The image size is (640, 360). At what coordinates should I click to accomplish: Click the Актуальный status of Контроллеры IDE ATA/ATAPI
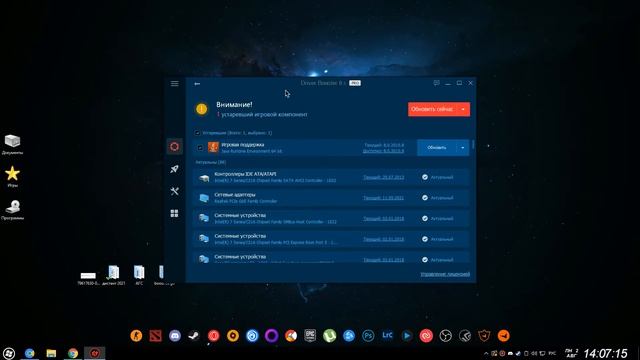[x=438, y=178]
